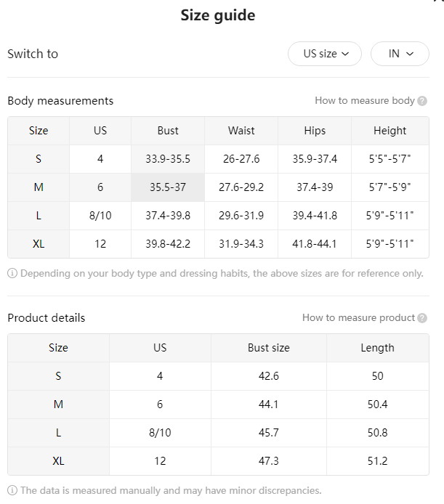Open the US size dropdown
Viewport: 444px width, 504px height.
click(325, 54)
